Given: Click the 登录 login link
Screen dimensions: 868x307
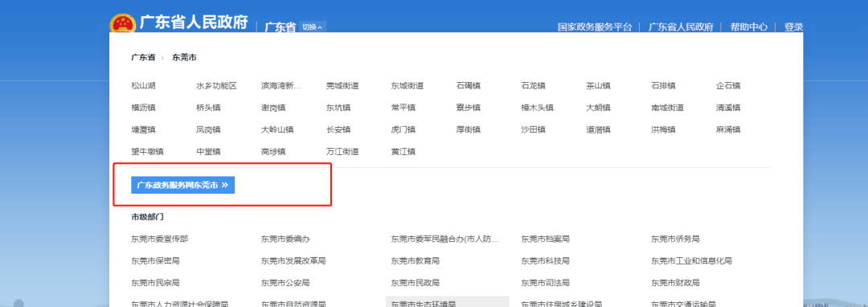Looking at the screenshot, I should point(793,27).
